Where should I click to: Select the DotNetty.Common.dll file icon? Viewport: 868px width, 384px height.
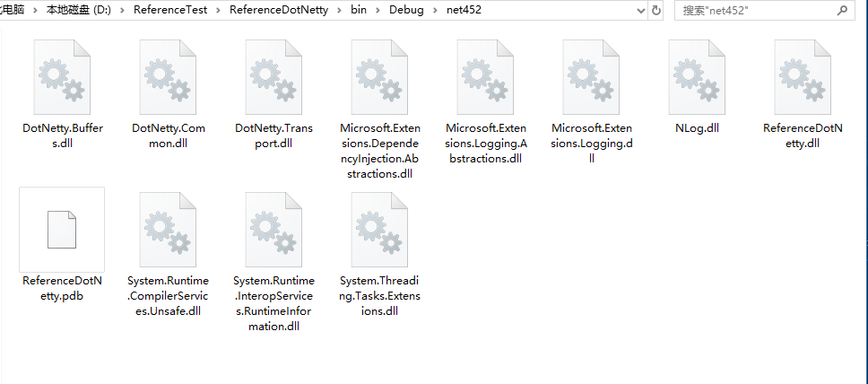(168, 77)
